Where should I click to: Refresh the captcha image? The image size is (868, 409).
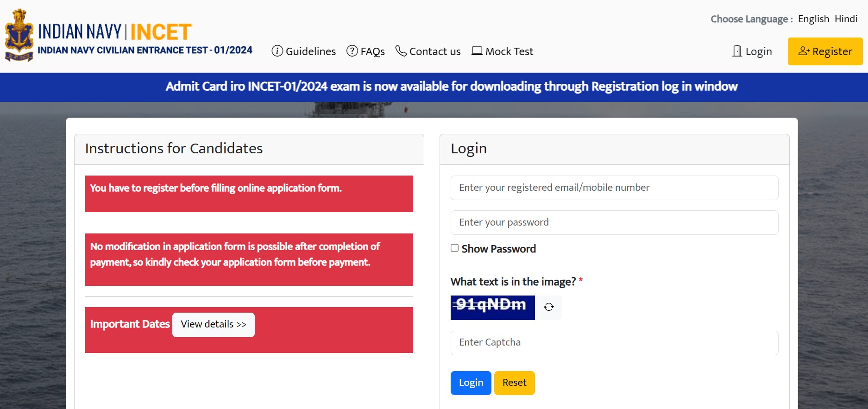(x=549, y=307)
